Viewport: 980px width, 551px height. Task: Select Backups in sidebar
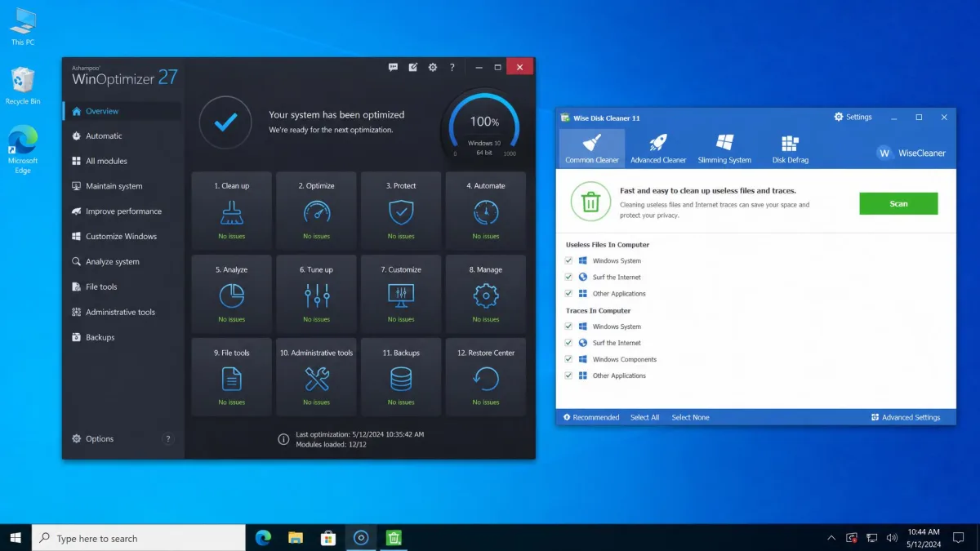click(x=122, y=337)
